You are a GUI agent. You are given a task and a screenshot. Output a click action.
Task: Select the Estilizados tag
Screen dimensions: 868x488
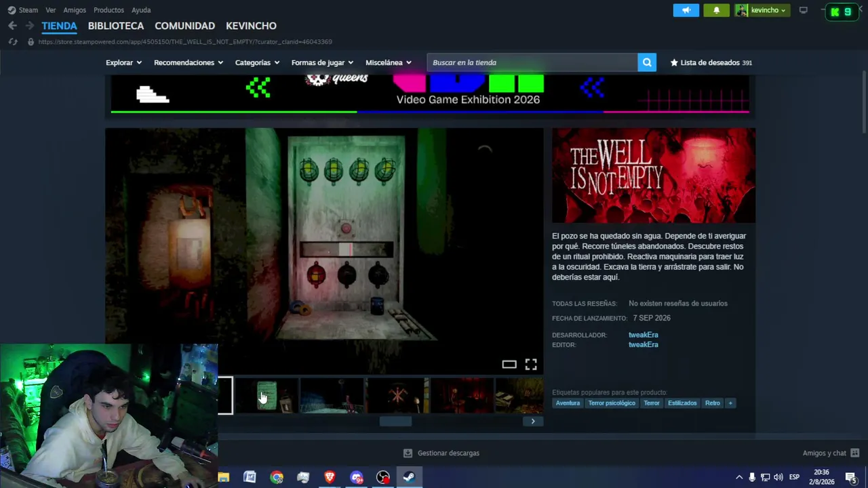tap(682, 403)
